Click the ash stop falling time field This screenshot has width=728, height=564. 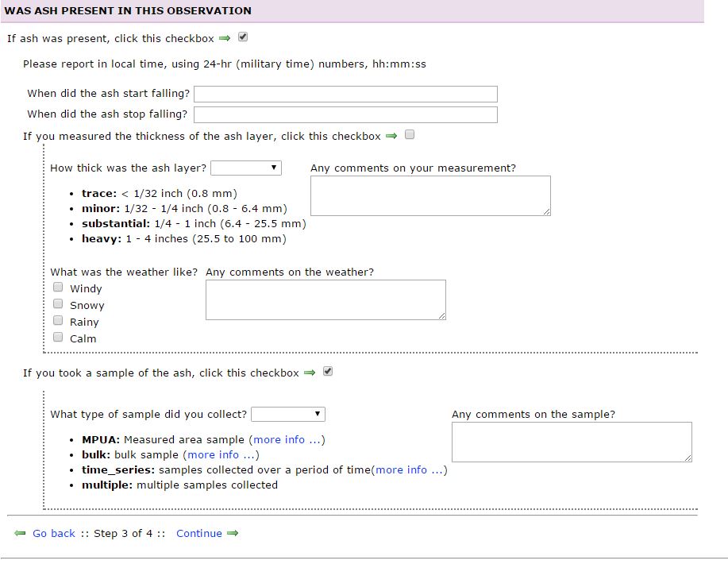pos(345,114)
